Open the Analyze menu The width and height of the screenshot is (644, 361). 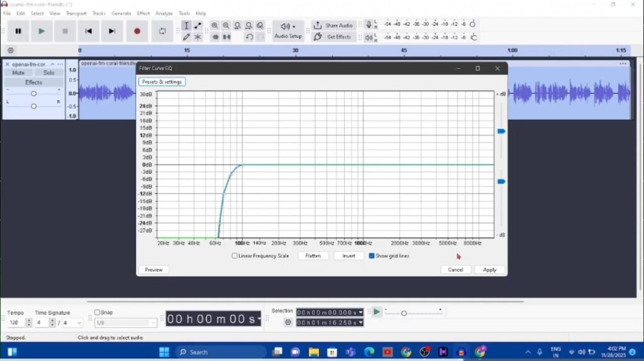click(x=164, y=13)
